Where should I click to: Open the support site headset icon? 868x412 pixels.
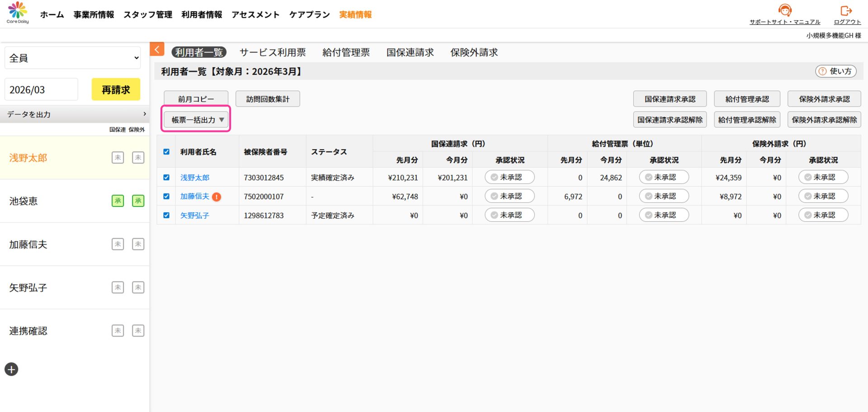tap(785, 10)
